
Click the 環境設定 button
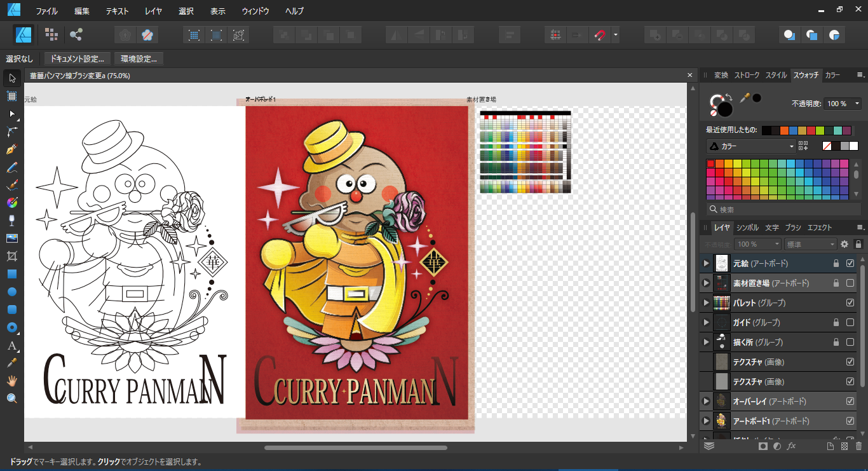pos(138,59)
